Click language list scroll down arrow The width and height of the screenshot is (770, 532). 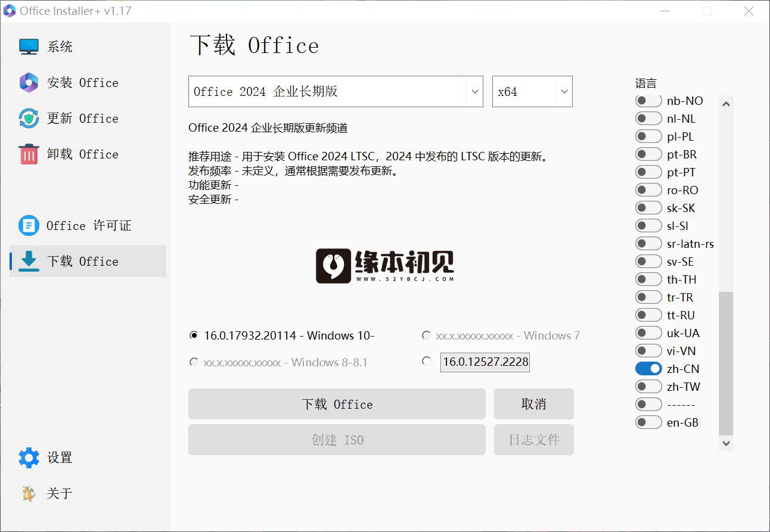[726, 443]
